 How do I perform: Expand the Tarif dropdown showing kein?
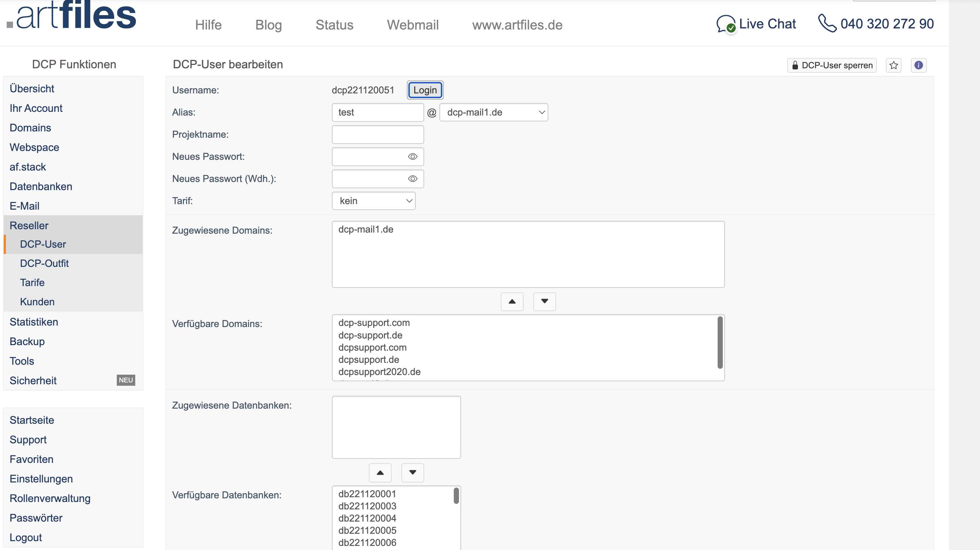point(373,201)
